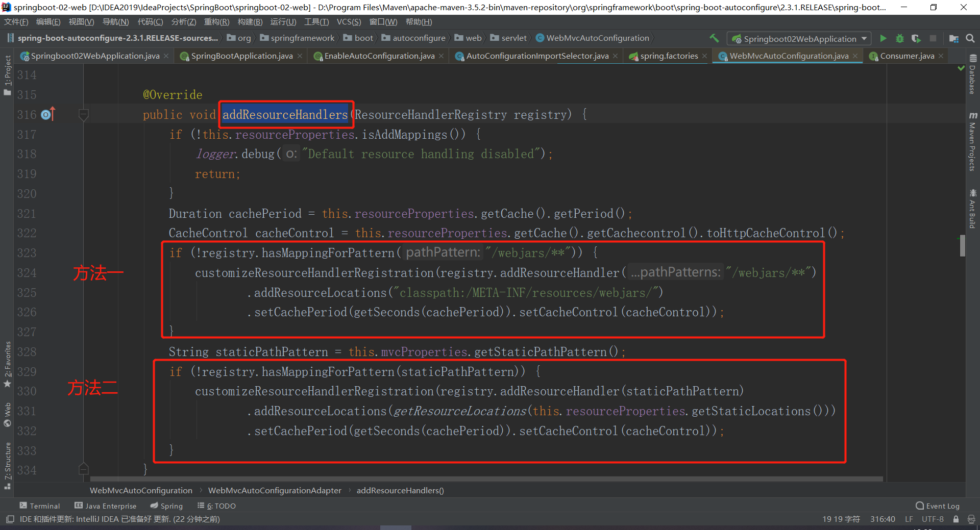
Task: Open the Terminal tool window
Action: 40,506
